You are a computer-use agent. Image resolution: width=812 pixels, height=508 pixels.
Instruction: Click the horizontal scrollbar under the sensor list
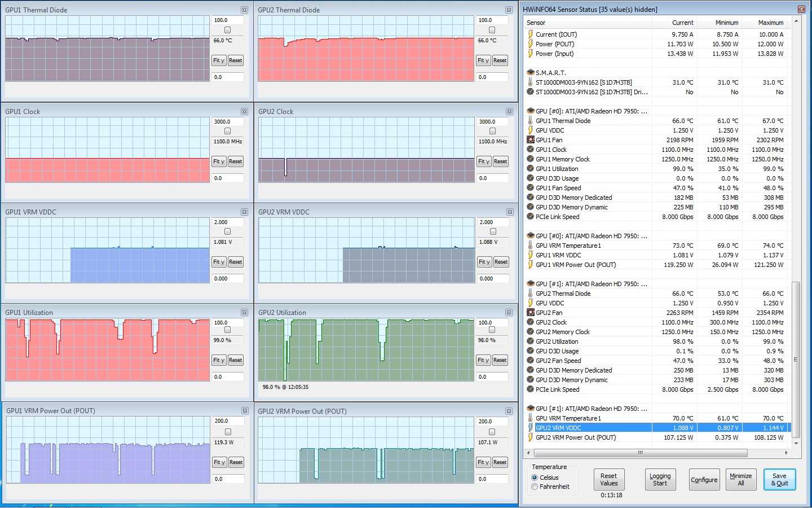pyautogui.click(x=640, y=453)
